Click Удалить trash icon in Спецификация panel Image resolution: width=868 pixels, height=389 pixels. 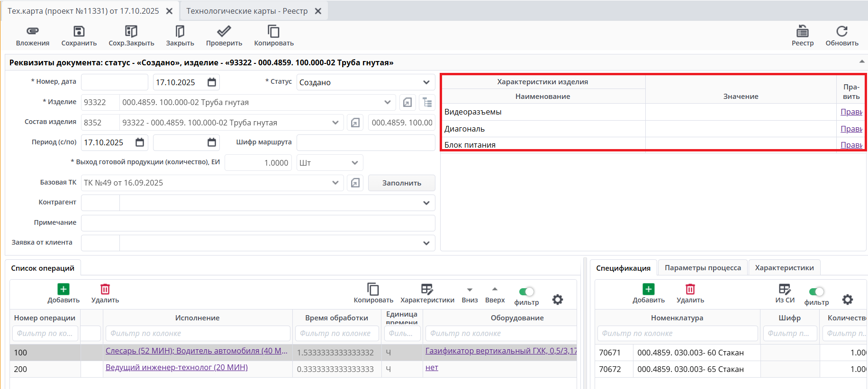[690, 289]
